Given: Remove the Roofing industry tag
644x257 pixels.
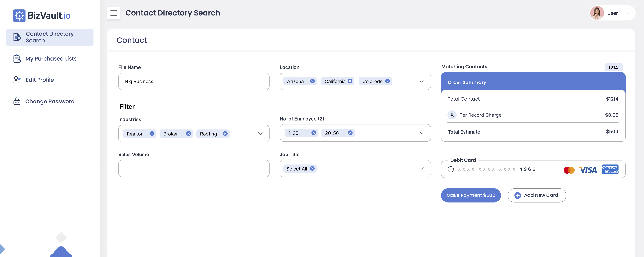Looking at the screenshot, I should tap(225, 134).
